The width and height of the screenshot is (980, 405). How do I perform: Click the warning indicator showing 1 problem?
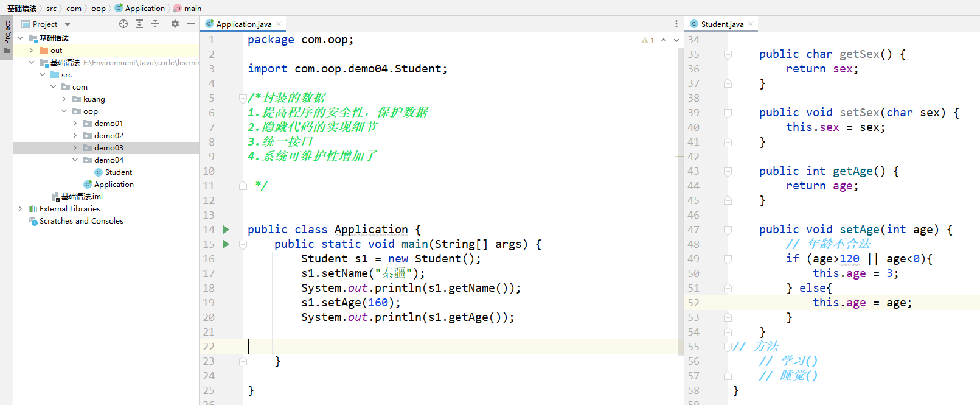pos(648,40)
